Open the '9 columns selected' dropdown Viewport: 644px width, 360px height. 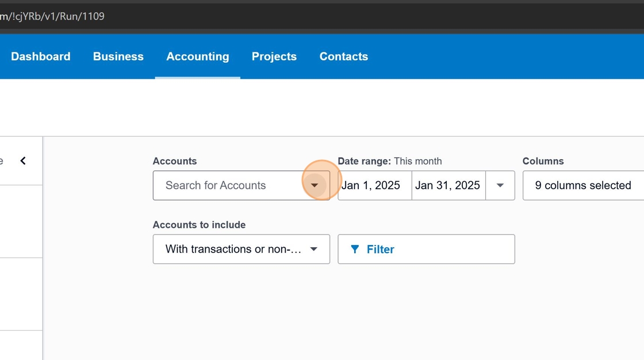click(583, 185)
